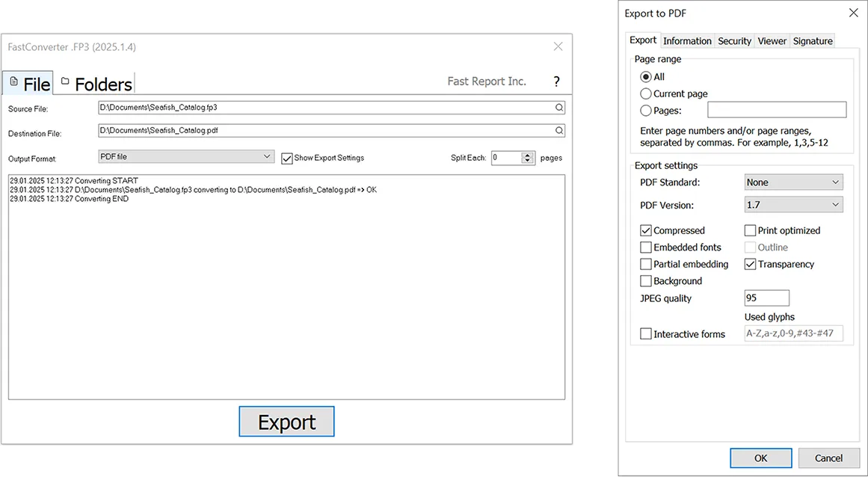
Task: Click the Export button
Action: point(287,422)
